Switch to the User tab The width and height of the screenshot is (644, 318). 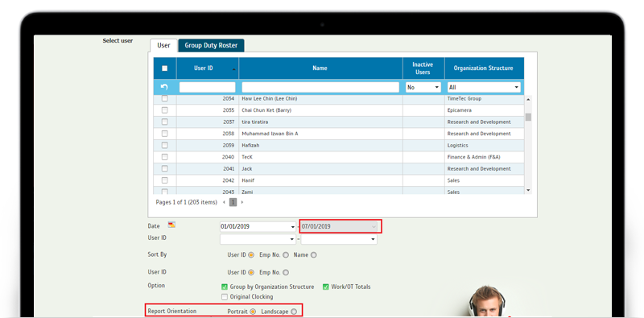point(163,45)
